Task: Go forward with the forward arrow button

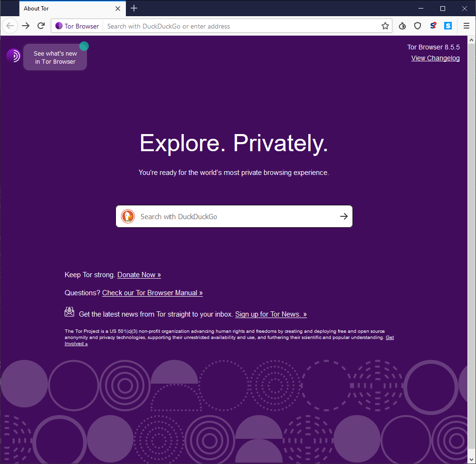Action: pyautogui.click(x=26, y=26)
